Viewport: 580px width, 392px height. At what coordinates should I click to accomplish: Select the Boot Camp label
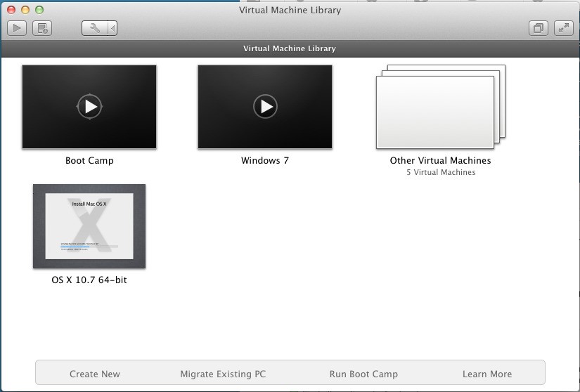tap(89, 161)
